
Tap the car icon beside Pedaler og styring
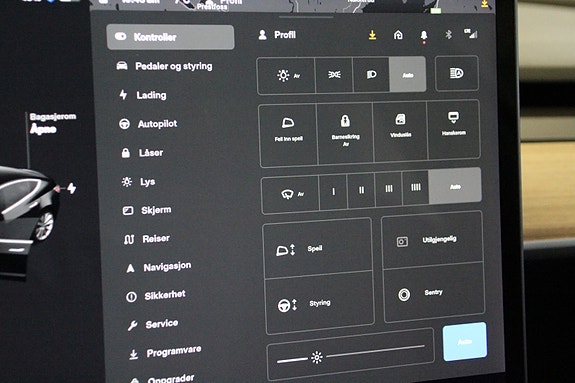(122, 66)
